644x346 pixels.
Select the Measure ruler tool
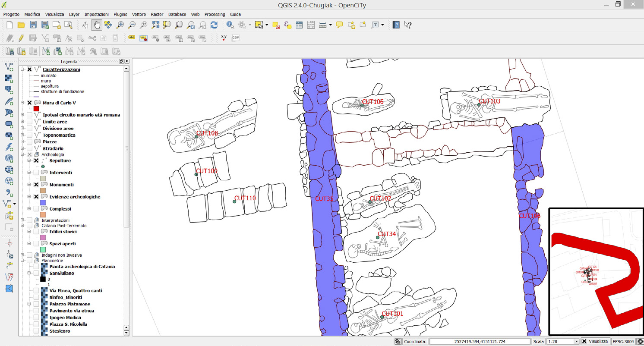tap(323, 25)
